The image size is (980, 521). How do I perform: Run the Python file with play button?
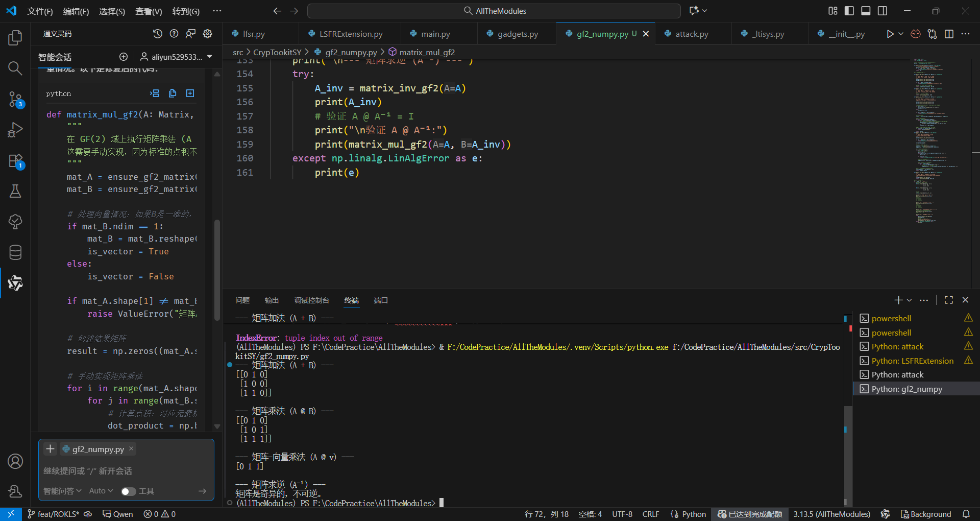coord(890,34)
